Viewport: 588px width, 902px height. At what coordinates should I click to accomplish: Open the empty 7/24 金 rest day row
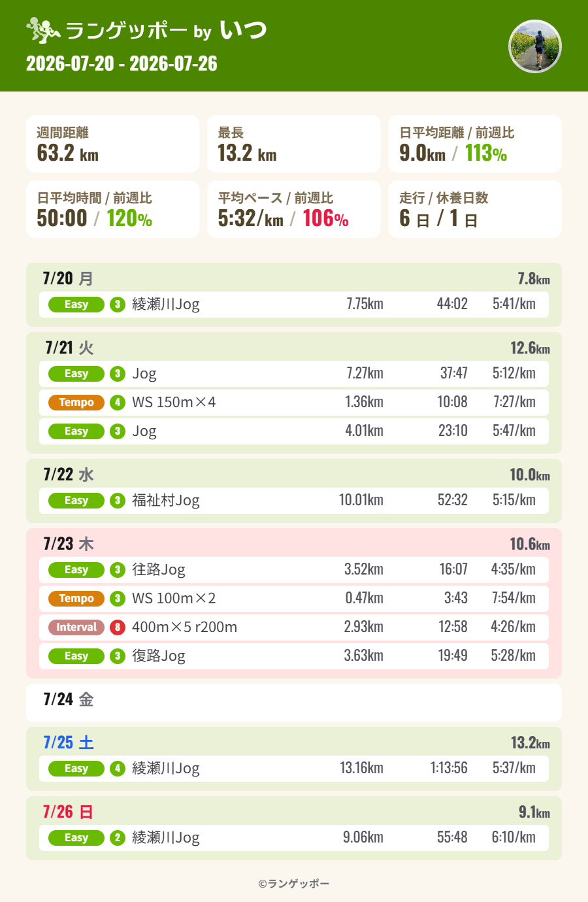coord(294,703)
